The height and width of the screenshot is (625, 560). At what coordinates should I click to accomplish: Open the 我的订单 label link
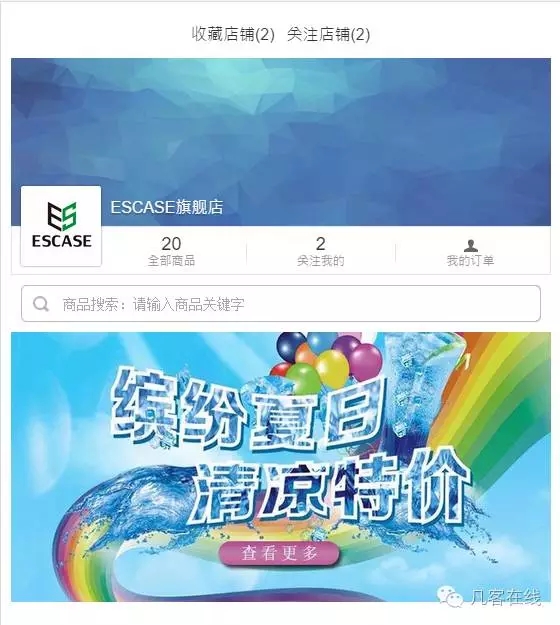pyautogui.click(x=470, y=261)
